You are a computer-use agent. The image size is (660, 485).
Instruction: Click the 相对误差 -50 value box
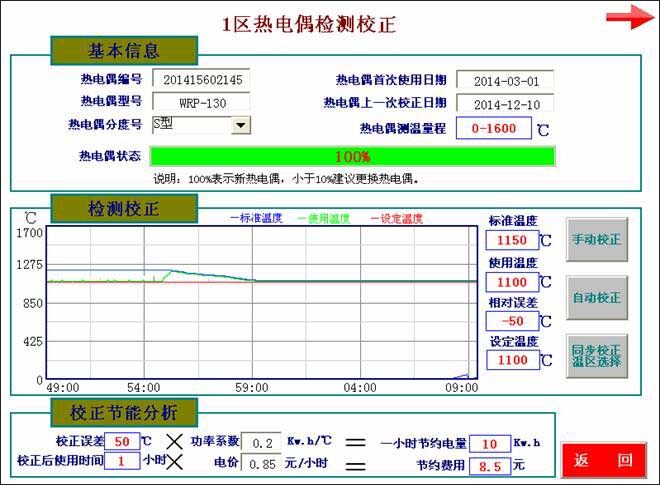(512, 321)
